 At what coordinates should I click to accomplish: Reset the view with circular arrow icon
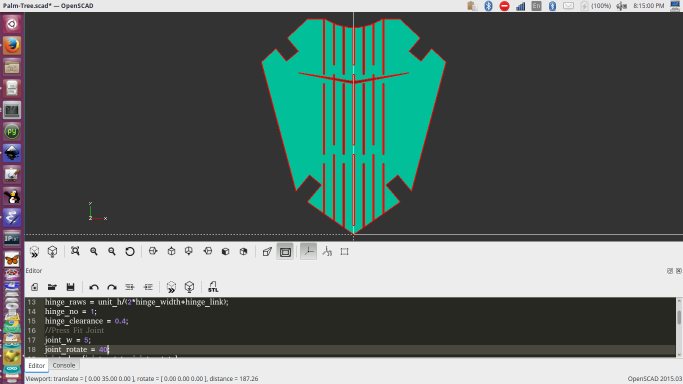130,252
